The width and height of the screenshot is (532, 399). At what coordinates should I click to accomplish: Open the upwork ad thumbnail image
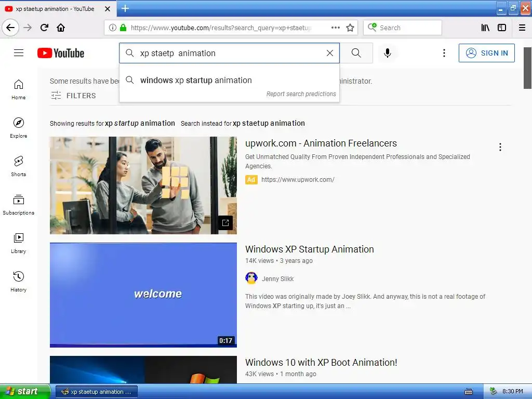(143, 185)
